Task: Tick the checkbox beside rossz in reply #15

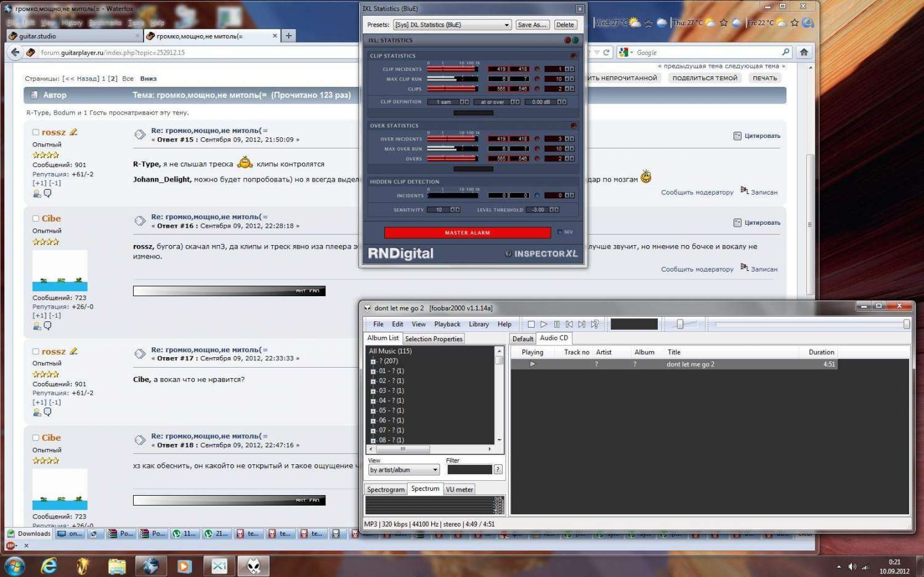Action: click(36, 132)
